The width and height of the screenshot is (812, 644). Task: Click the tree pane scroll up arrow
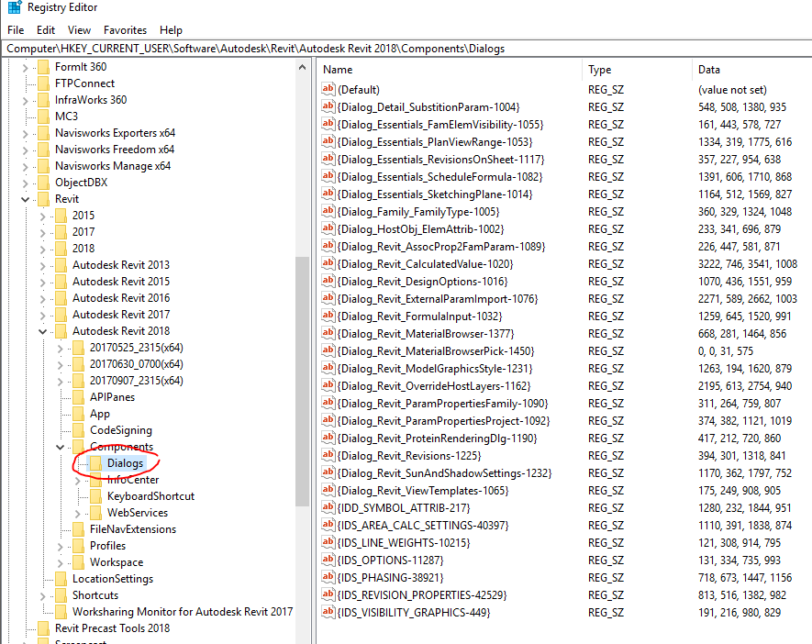[303, 67]
